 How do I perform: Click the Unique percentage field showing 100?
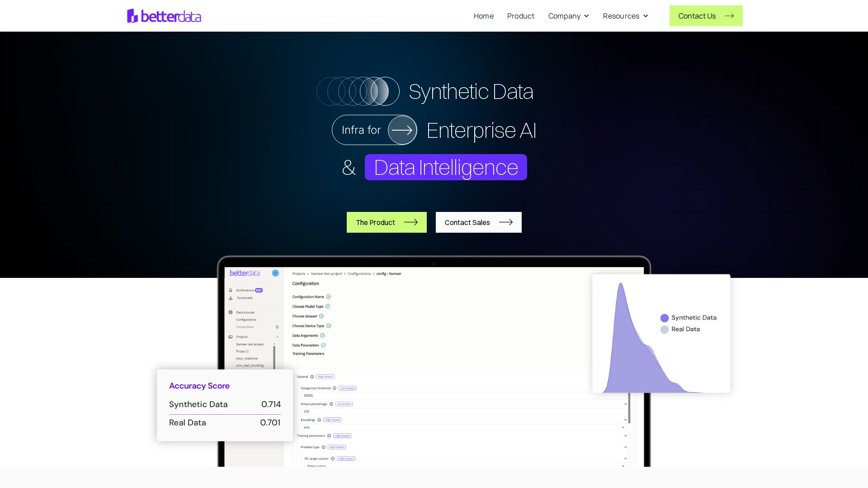(x=463, y=412)
